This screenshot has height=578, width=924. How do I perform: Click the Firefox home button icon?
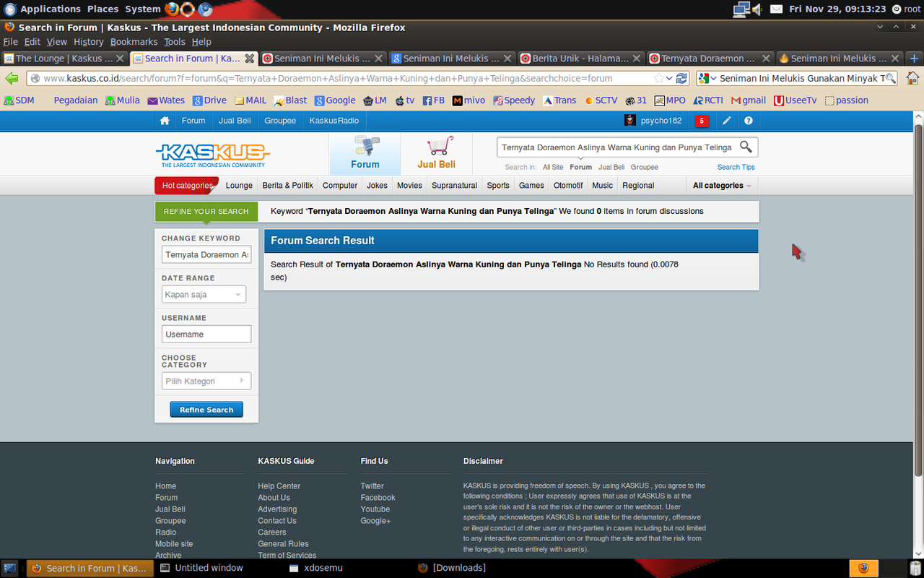pos(912,78)
